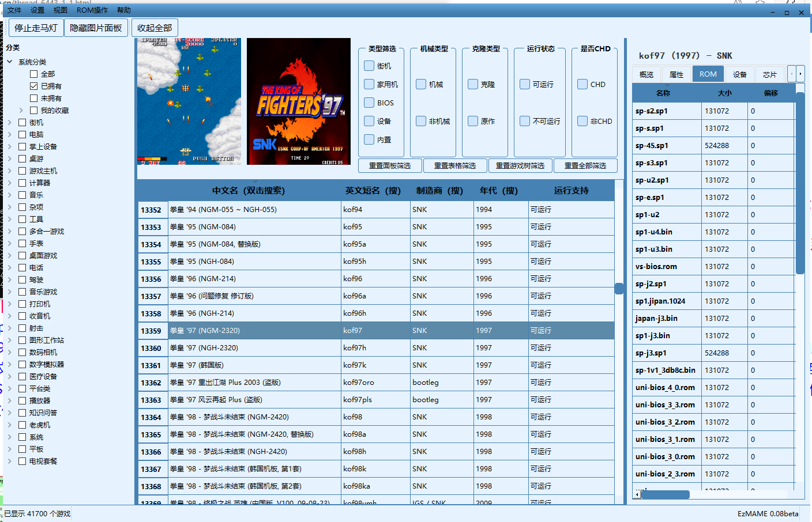The height and width of the screenshot is (522, 812).
Task: Click 重置面板筛选 button
Action: tap(390, 165)
